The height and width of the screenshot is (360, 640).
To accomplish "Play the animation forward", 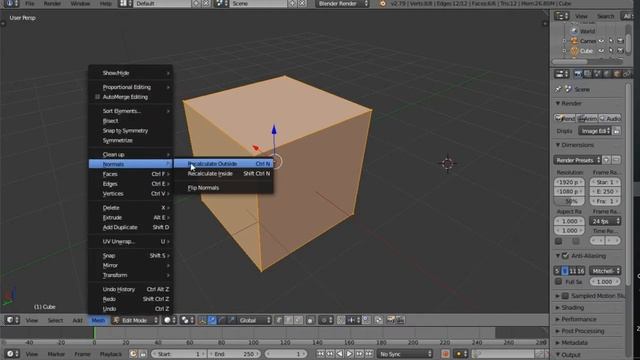I will (349, 354).
